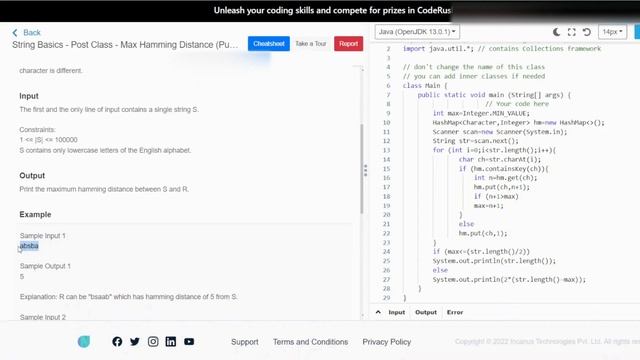This screenshot has width=640, height=360.
Task: Open the Support link
Action: pos(244,342)
